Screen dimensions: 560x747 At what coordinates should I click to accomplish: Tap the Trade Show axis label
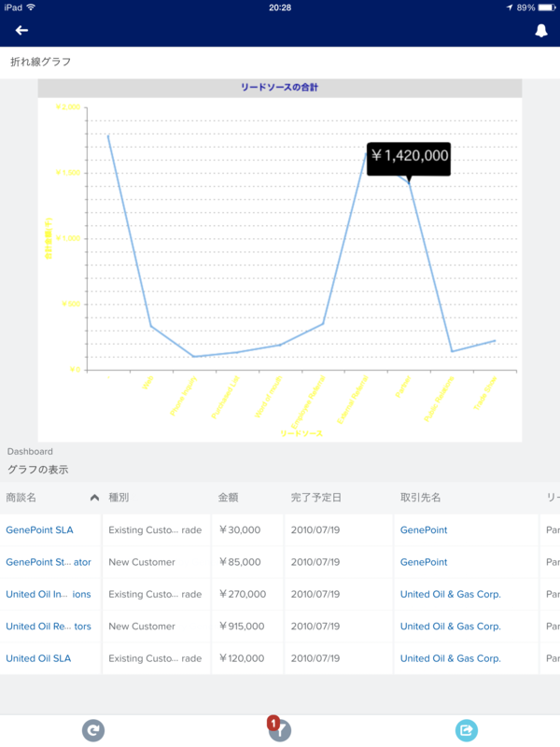coord(484,393)
